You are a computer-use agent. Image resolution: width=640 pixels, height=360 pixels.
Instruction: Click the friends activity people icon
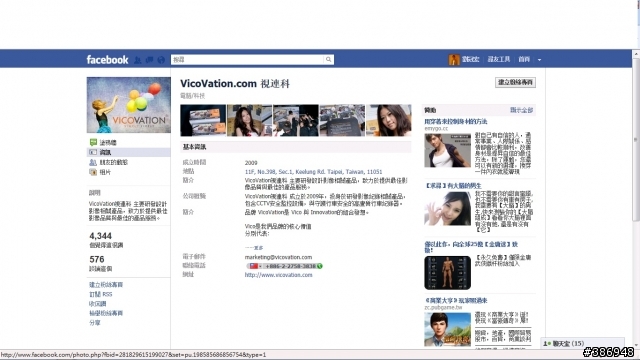pos(93,162)
